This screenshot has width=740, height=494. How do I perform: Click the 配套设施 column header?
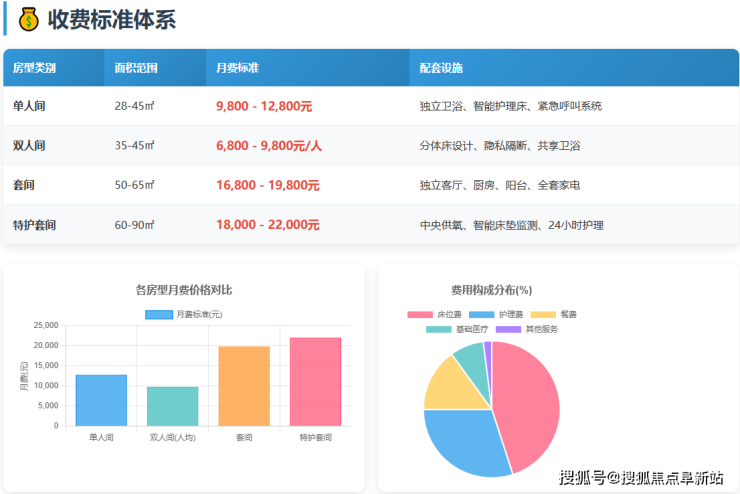pos(441,68)
